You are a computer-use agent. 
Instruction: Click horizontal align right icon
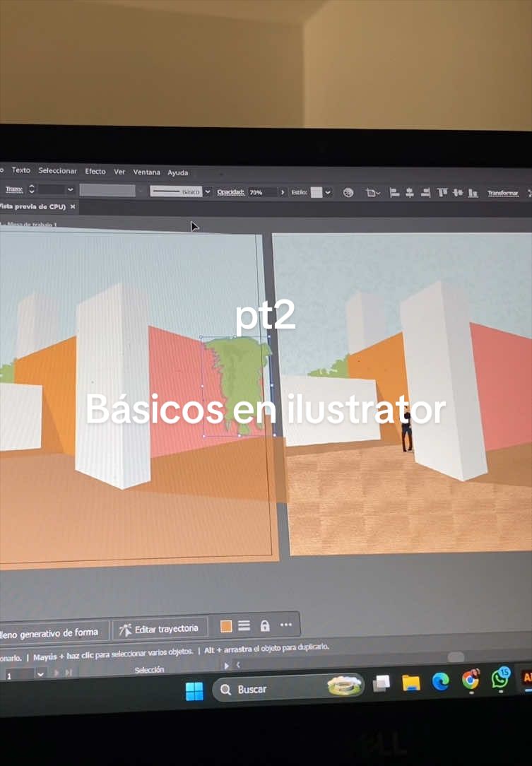(425, 193)
